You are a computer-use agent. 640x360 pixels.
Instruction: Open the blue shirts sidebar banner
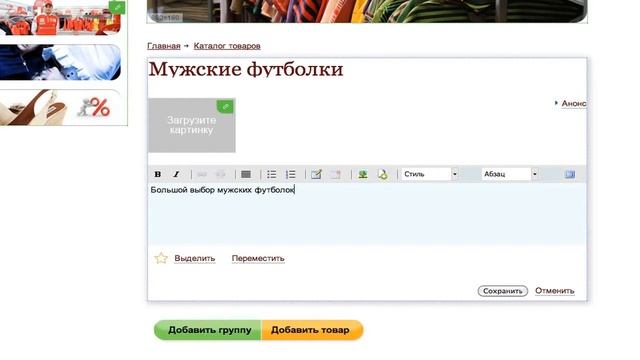[x=60, y=62]
